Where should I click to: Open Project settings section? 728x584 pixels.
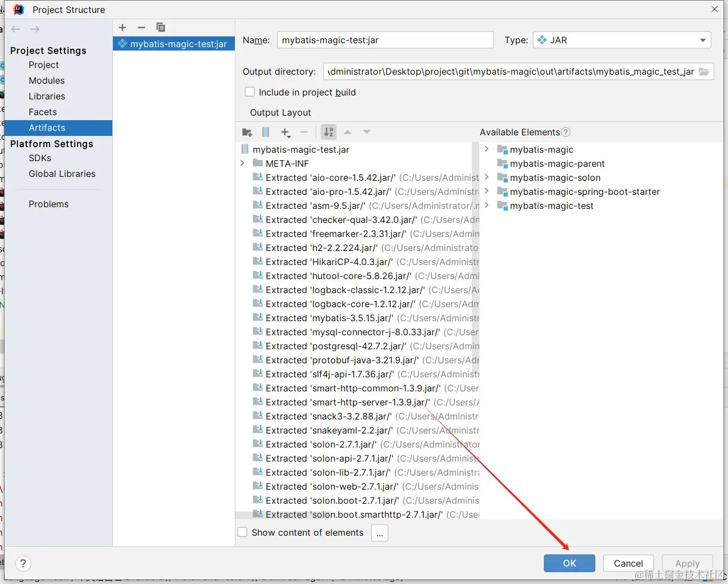[x=44, y=65]
